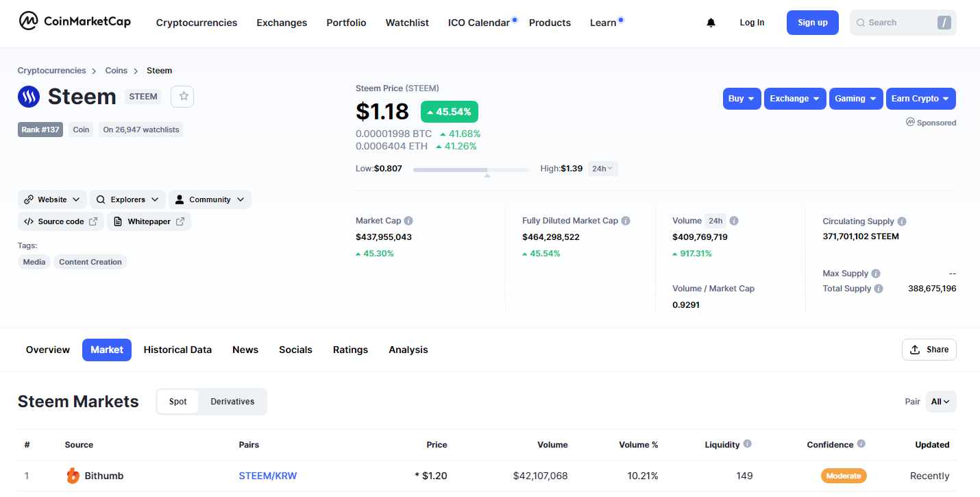The height and width of the screenshot is (497, 980).
Task: Add Steem to watchlist with star icon
Action: click(x=183, y=97)
